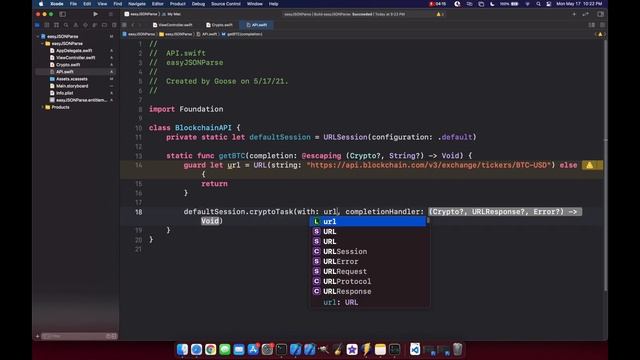Expand the Products folder
Viewport: 640px width, 360px height.
43,107
